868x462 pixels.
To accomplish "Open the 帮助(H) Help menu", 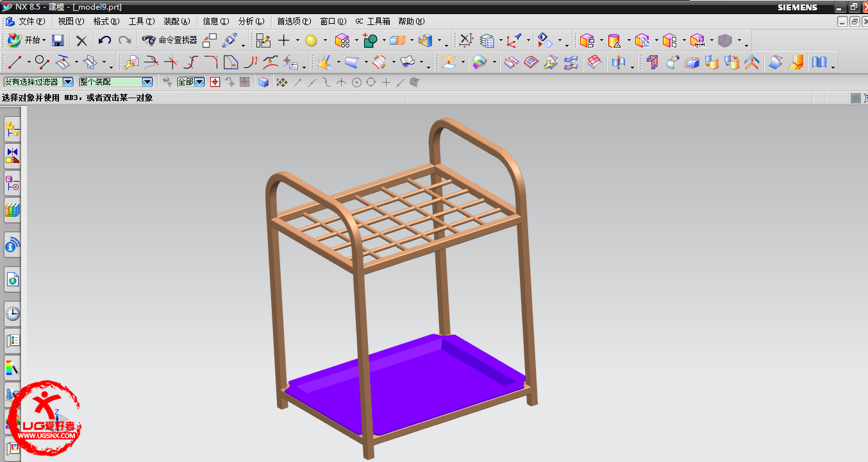I will coord(412,21).
